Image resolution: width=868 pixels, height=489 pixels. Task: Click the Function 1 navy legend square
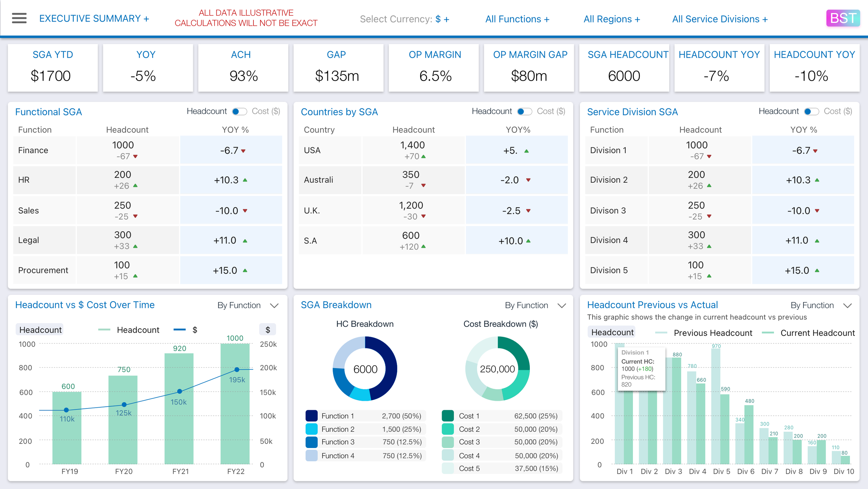click(x=311, y=416)
